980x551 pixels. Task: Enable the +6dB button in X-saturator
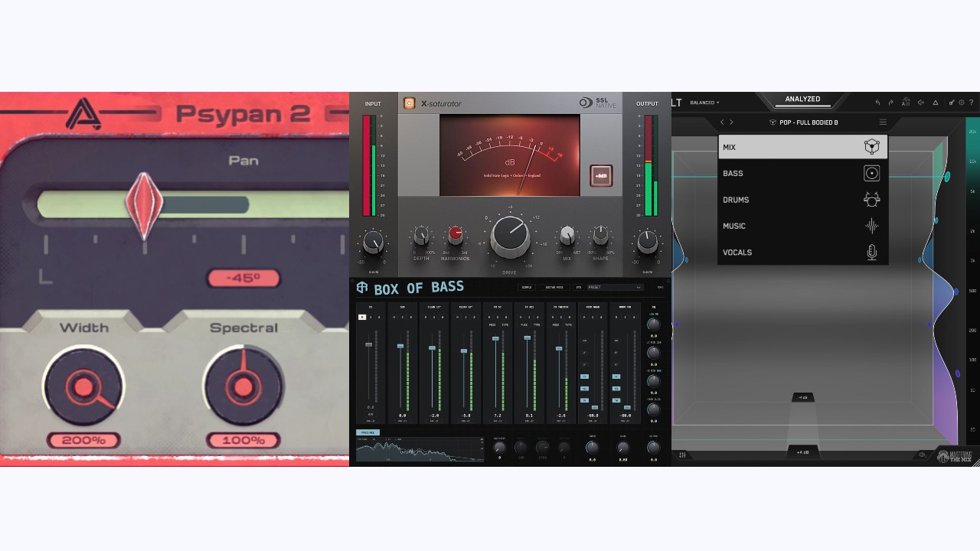tap(601, 175)
